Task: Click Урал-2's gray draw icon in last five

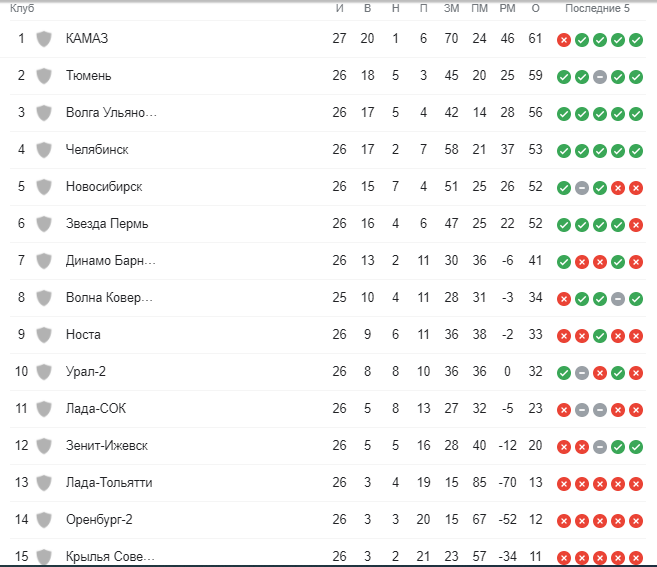Action: pos(581,372)
